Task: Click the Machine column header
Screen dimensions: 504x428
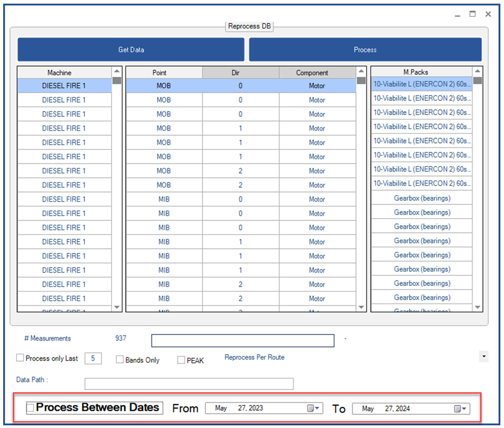Action: (65, 72)
